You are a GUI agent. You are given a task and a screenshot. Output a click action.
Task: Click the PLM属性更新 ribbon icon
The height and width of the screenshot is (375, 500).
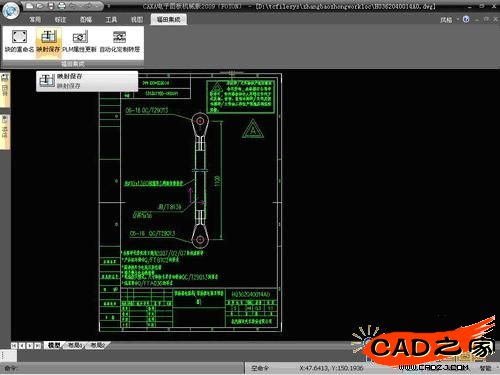tap(80, 41)
